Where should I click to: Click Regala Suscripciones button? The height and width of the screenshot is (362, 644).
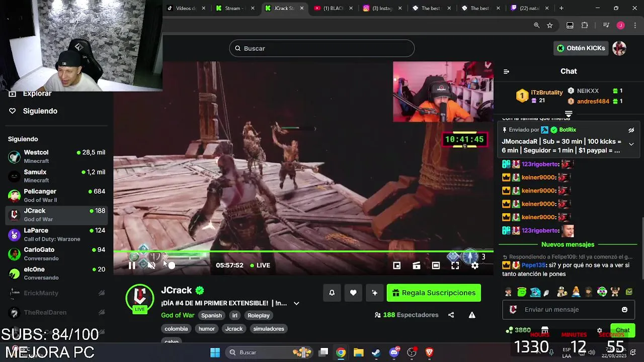[x=434, y=293]
